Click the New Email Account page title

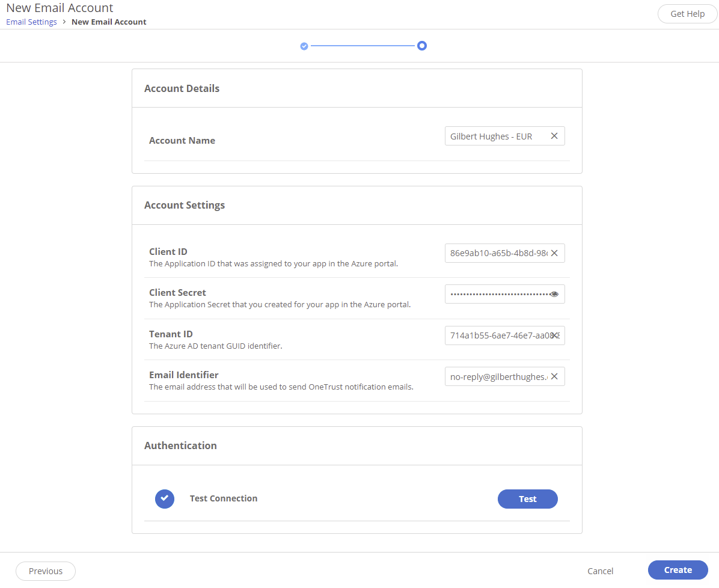tap(60, 8)
